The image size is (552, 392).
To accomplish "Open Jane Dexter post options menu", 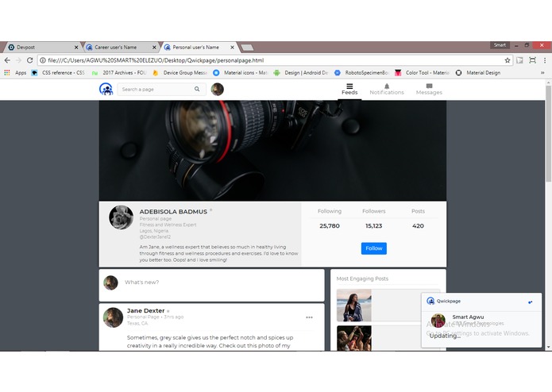I will [309, 317].
